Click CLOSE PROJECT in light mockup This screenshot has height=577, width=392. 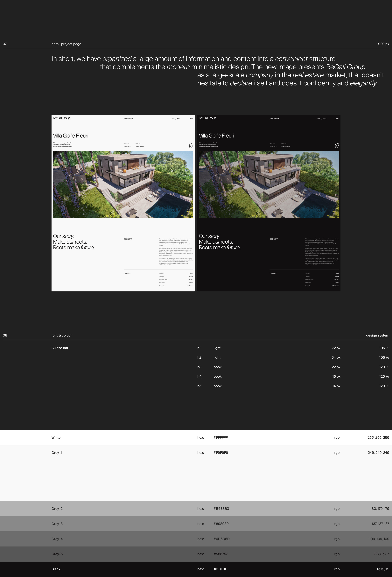pyautogui.click(x=128, y=119)
